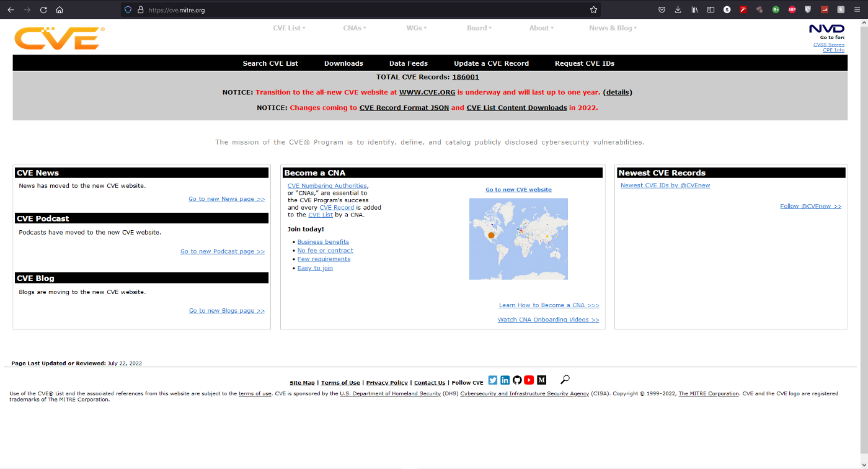This screenshot has height=469, width=868.
Task: Open the CVE YouTube icon
Action: [529, 380]
